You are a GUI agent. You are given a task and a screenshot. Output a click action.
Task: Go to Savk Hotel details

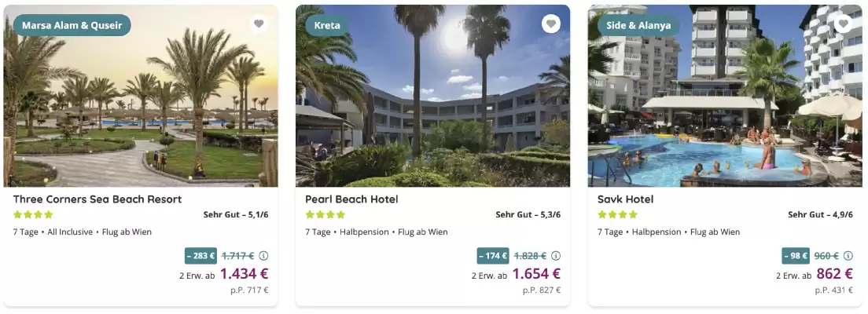(625, 199)
